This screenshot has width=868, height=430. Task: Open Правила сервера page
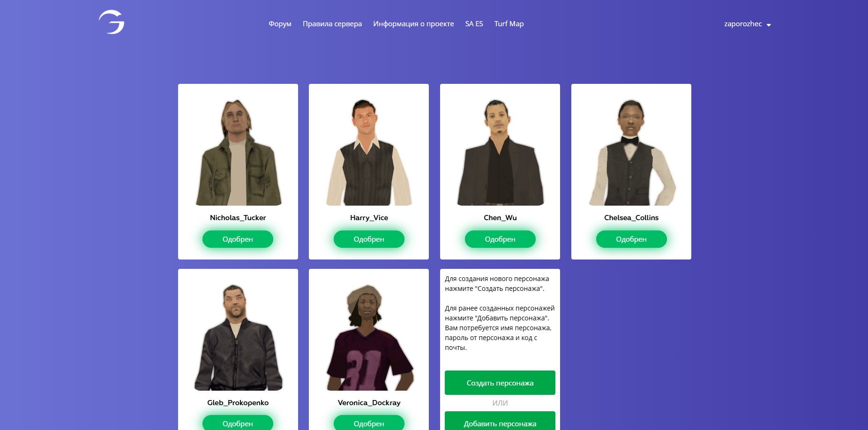332,24
